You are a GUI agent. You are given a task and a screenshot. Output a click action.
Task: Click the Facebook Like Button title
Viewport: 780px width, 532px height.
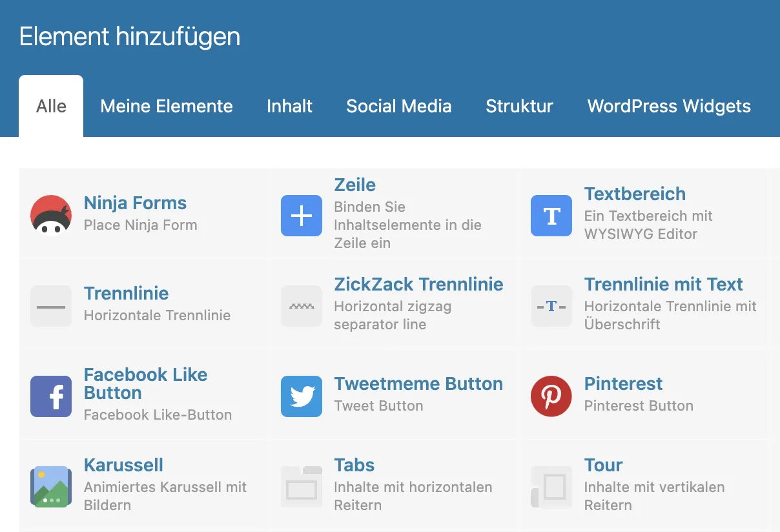coord(146,384)
